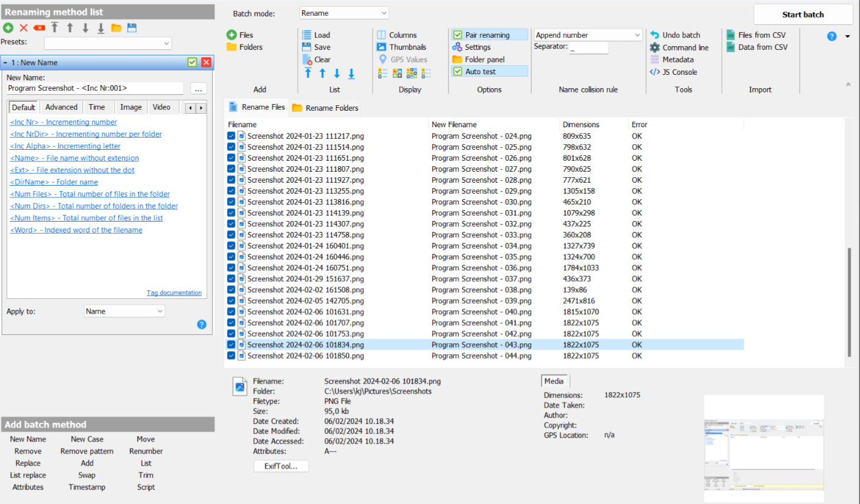Uncheck Screenshot 2024-01-23 113816.png

[231, 202]
